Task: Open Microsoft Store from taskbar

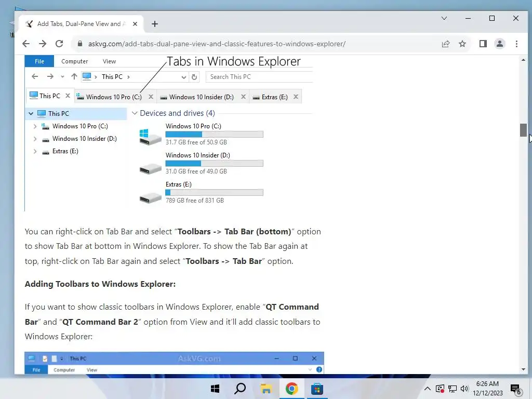Action: [317, 389]
